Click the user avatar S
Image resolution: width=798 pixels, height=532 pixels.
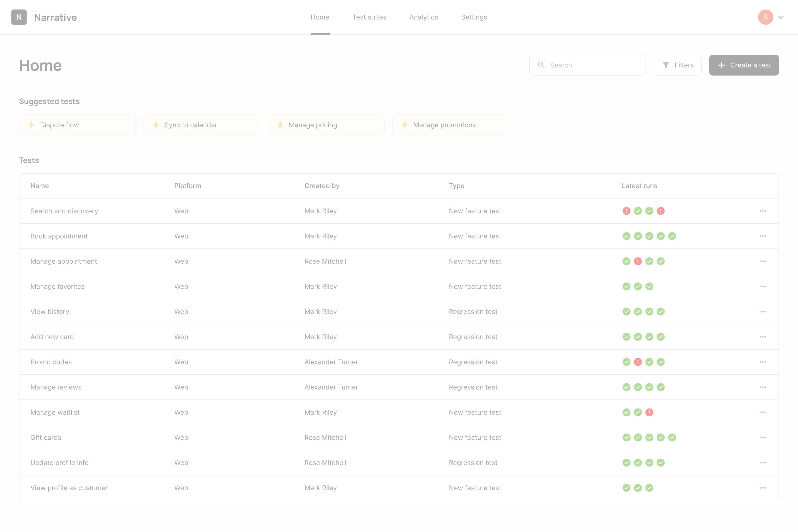(x=765, y=17)
